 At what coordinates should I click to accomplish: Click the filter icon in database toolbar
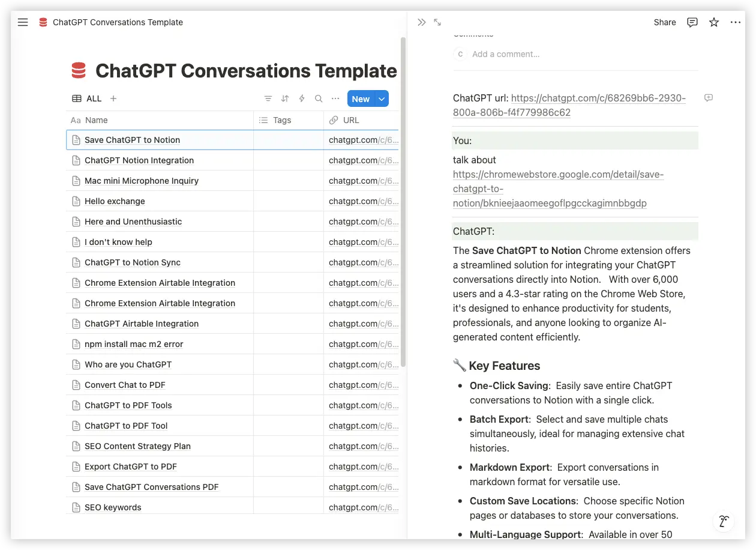pos(268,99)
